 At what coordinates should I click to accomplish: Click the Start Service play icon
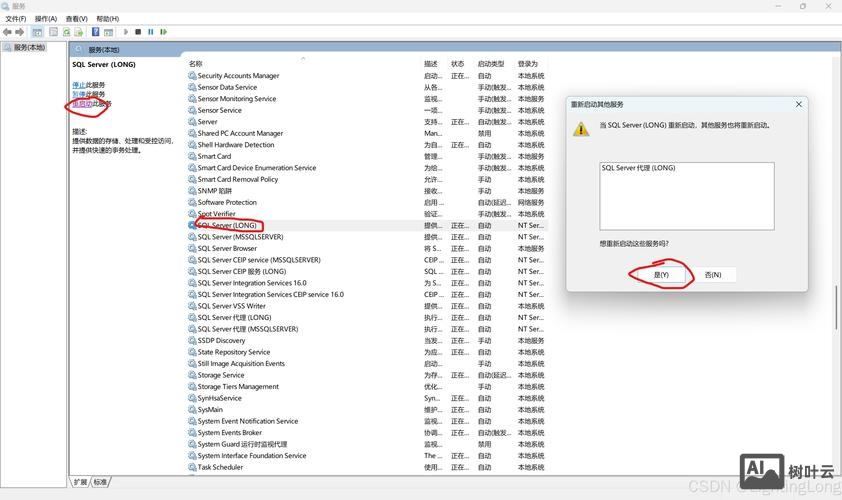pyautogui.click(x=126, y=32)
